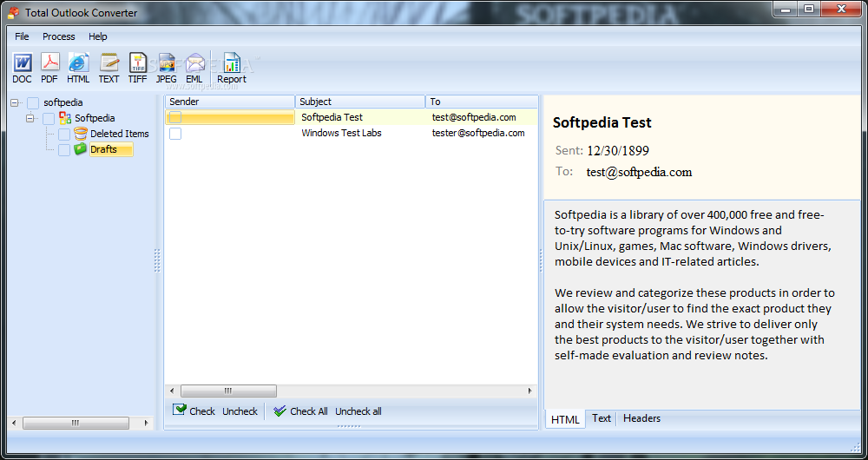Click test@softpedia.com in the To column
Viewport: 868px width, 460px height.
474,117
